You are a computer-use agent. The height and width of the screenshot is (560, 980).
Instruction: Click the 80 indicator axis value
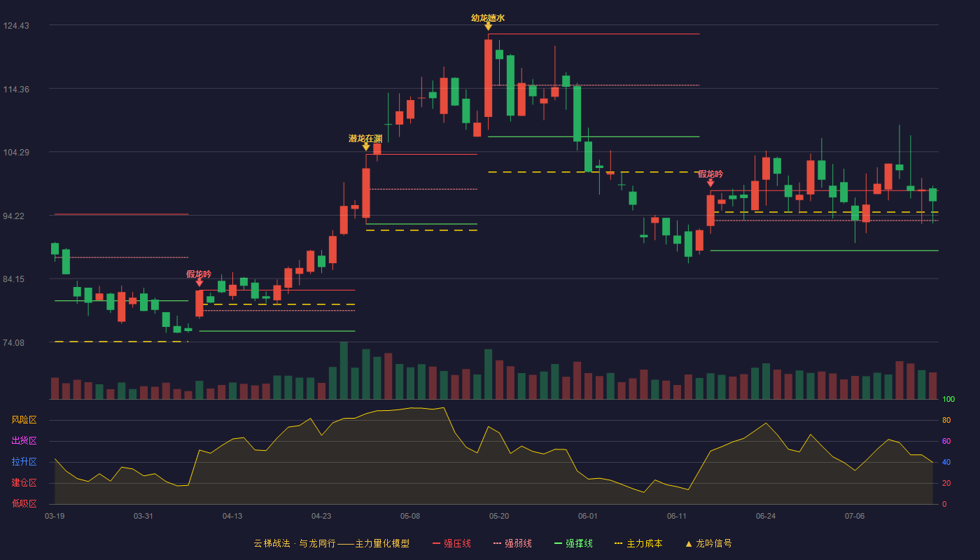pyautogui.click(x=946, y=420)
